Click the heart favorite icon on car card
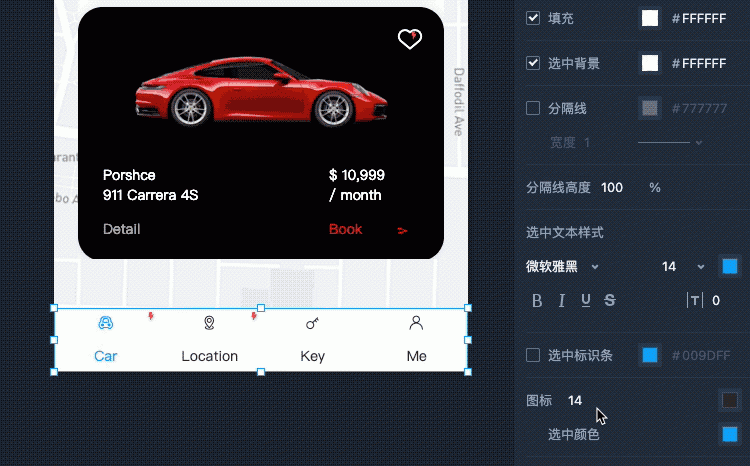 [410, 39]
